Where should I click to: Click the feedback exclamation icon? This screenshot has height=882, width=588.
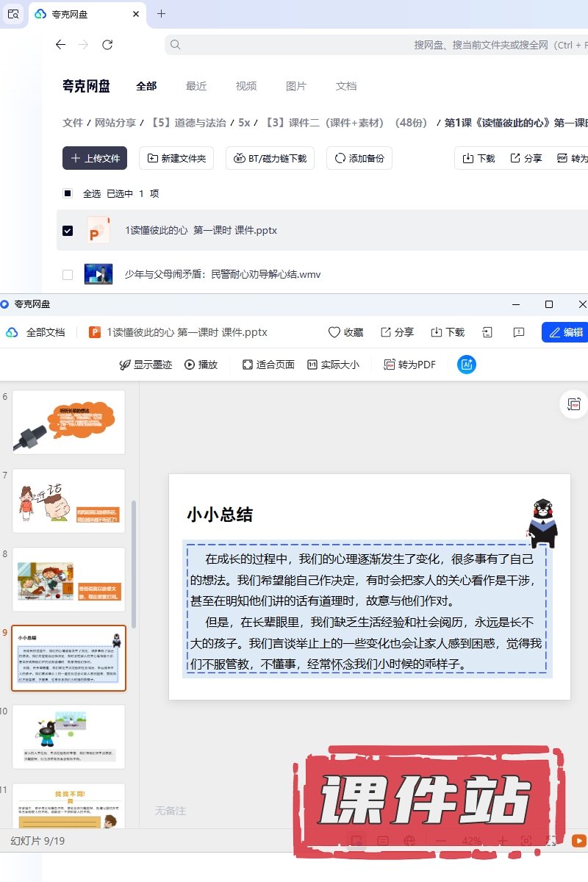tap(519, 332)
